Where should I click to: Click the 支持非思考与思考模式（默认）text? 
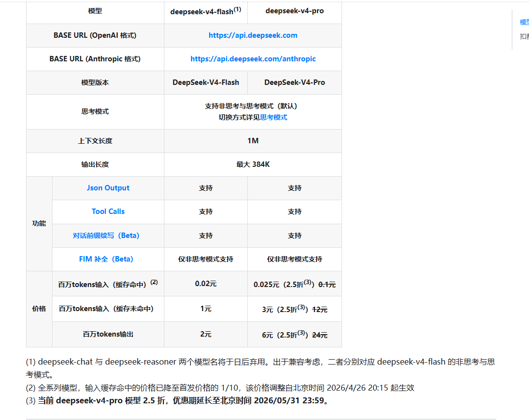(251, 106)
